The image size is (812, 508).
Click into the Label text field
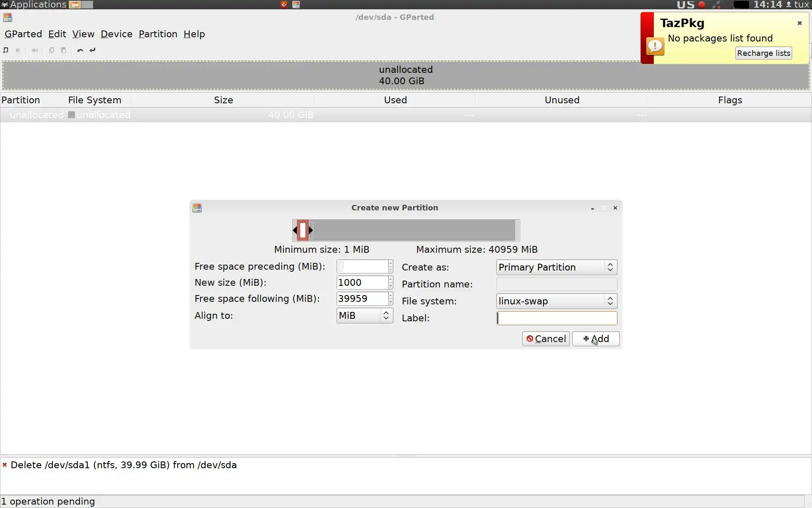[557, 318]
